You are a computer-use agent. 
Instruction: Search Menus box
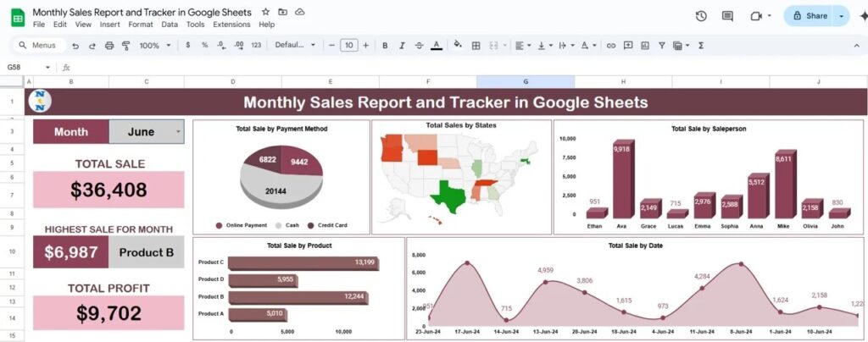(39, 46)
